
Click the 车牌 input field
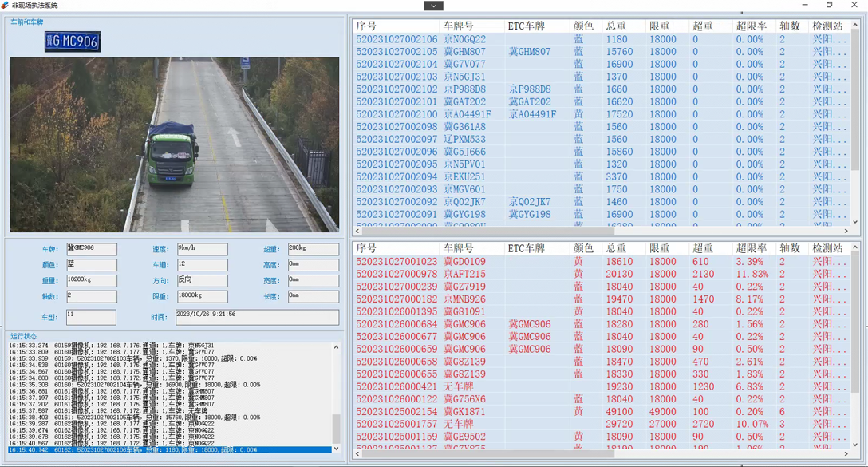91,249
